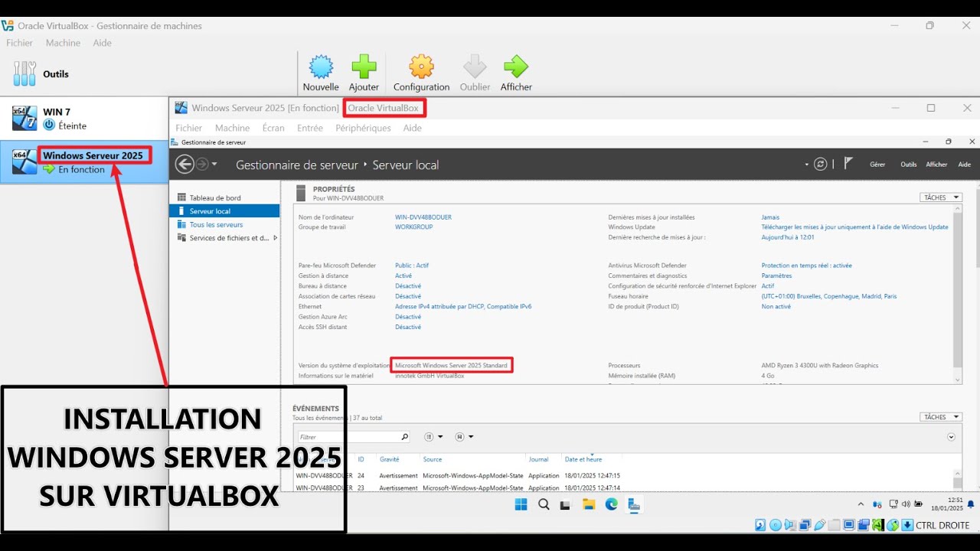
Task: Open the navigation history dropdown arrow
Action: 214,165
